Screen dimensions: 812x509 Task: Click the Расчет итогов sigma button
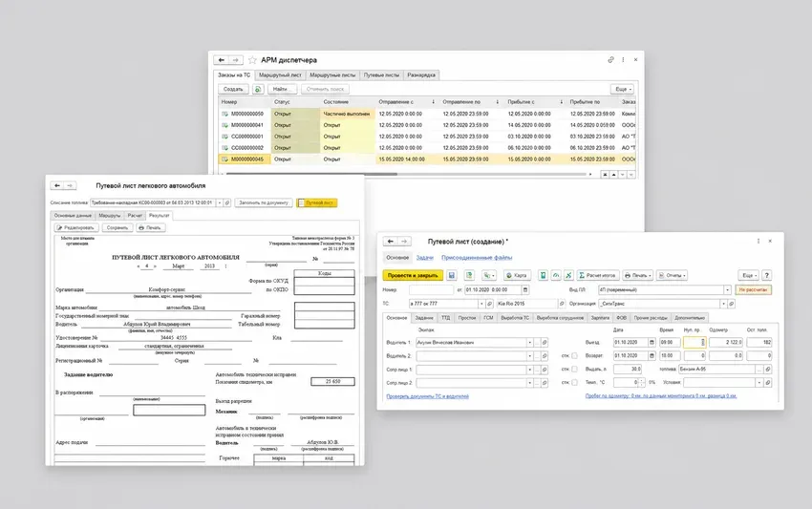(598, 275)
